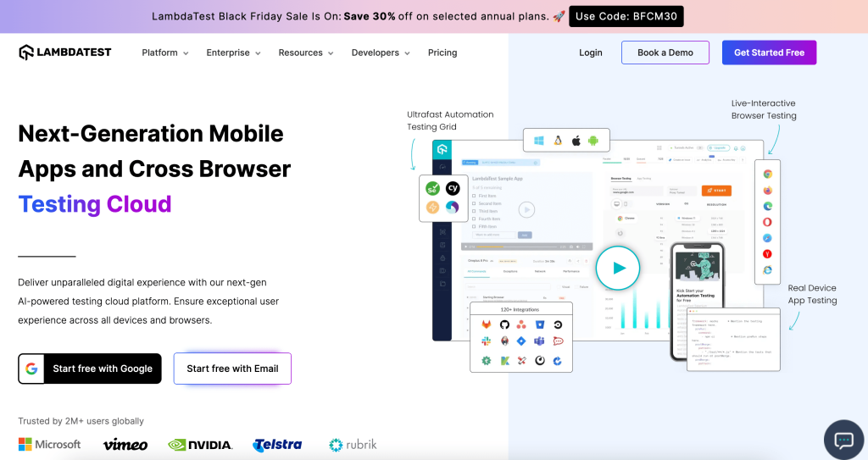Click the Internet Explorer icon in browser strip
Image resolution: width=868 pixels, height=460 pixels.
pos(768,270)
